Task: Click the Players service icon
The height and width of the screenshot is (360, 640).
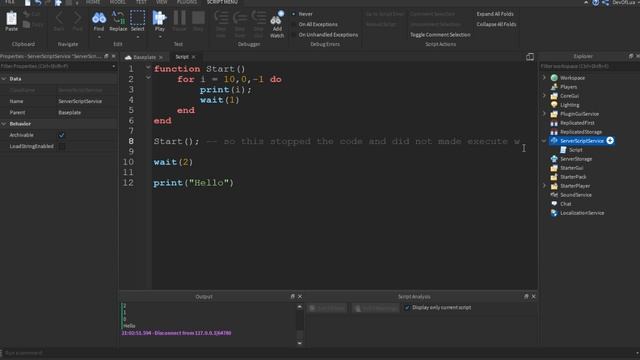Action: click(x=554, y=87)
